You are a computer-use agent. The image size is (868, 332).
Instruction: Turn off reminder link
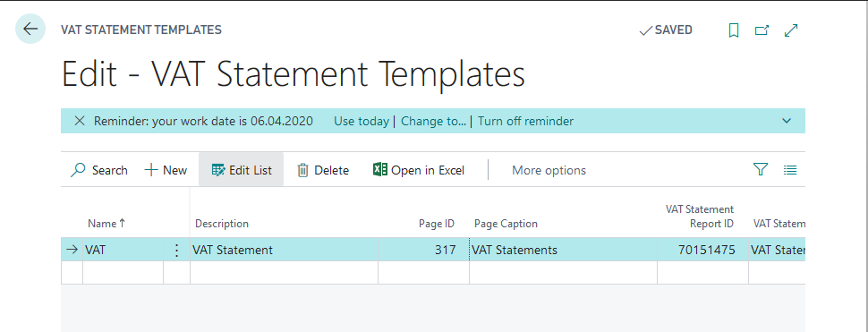click(526, 121)
